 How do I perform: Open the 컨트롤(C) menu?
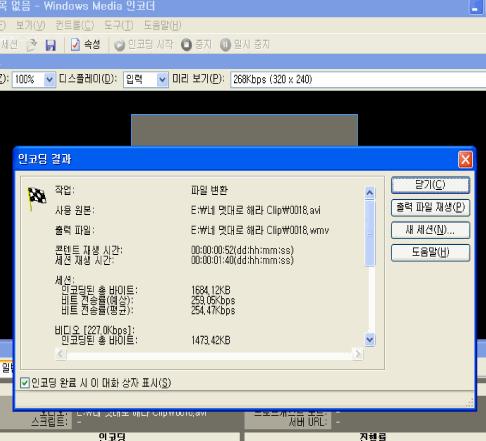click(x=74, y=25)
